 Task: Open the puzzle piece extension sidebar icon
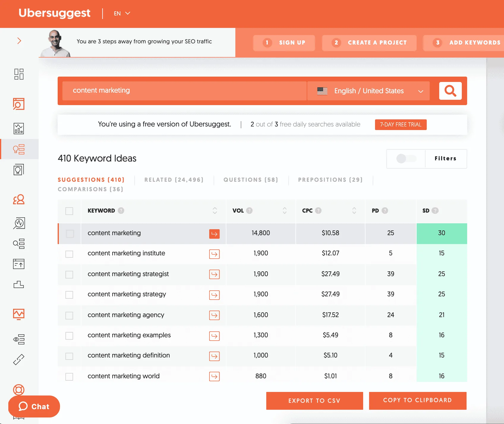pyautogui.click(x=19, y=284)
